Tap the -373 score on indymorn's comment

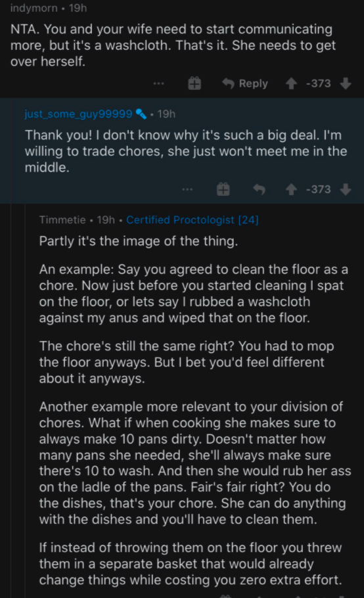[318, 83]
